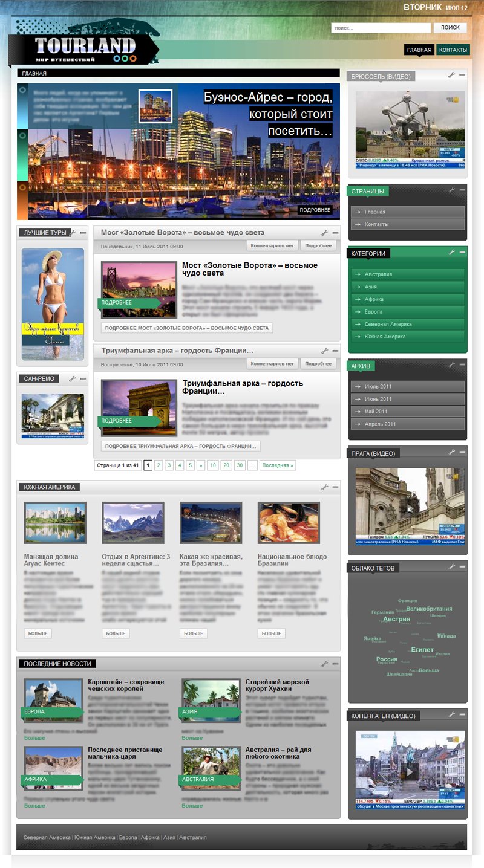Click the Подробнее button on Триумфальная арка header
The width and height of the screenshot is (484, 868).
tap(318, 364)
